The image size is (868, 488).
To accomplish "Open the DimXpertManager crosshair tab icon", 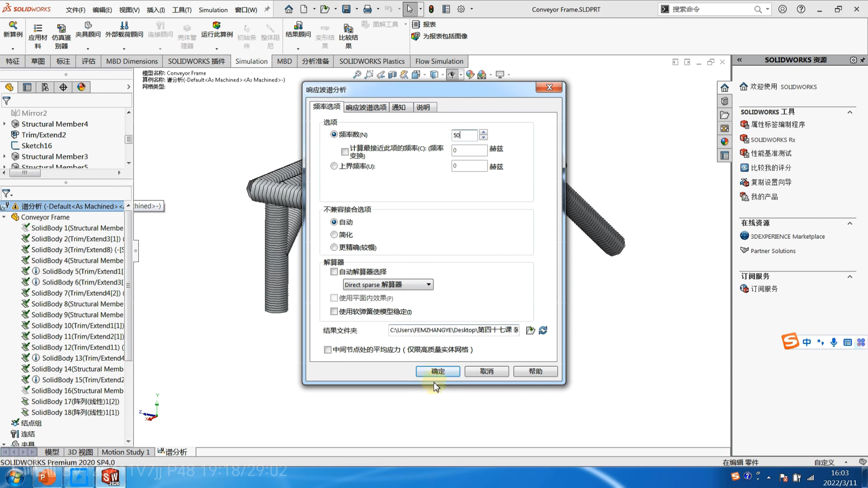I will click(x=63, y=87).
